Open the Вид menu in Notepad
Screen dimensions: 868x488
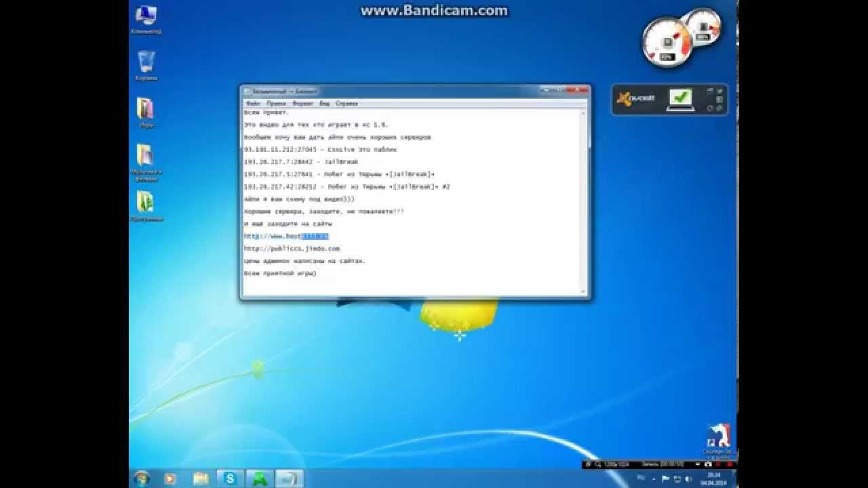click(324, 104)
